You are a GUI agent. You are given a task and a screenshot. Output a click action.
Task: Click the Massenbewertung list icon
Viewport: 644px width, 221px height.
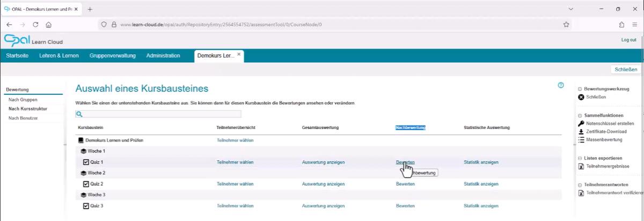tap(581, 140)
